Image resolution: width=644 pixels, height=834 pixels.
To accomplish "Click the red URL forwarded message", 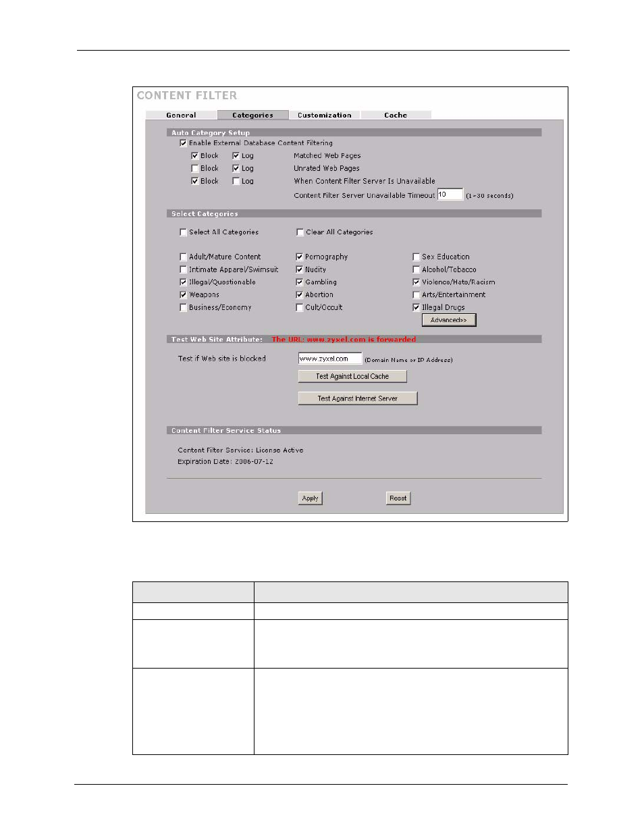I will click(344, 340).
